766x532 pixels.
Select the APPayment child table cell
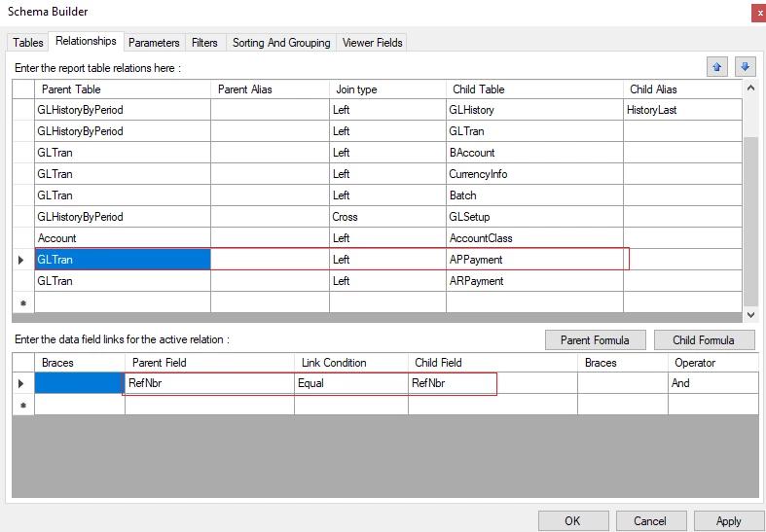point(534,260)
